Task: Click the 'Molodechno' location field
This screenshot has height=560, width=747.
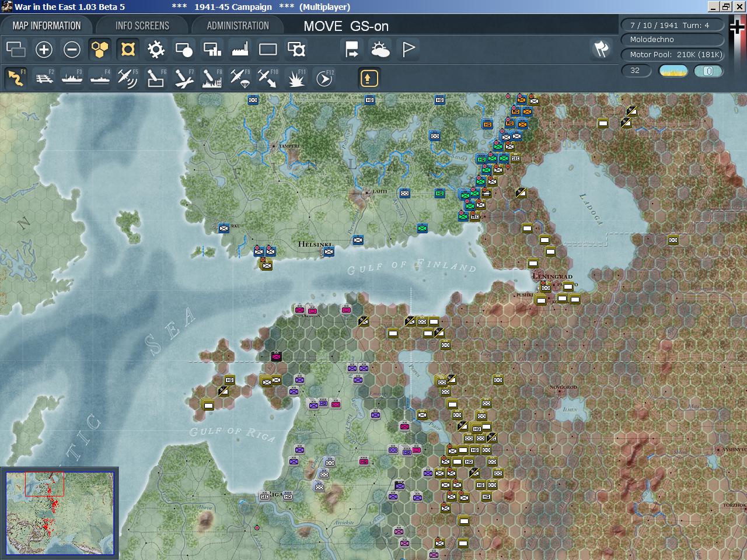Action: coord(672,40)
